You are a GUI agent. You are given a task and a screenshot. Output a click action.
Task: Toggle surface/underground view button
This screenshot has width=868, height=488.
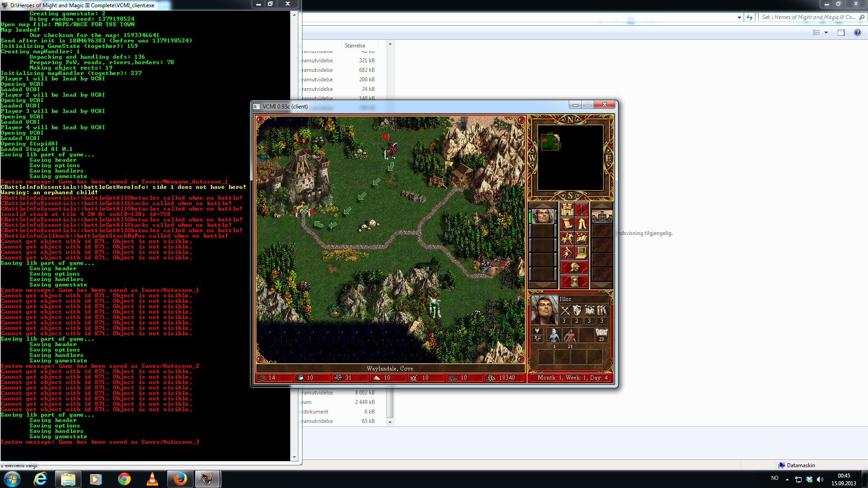pos(581,210)
